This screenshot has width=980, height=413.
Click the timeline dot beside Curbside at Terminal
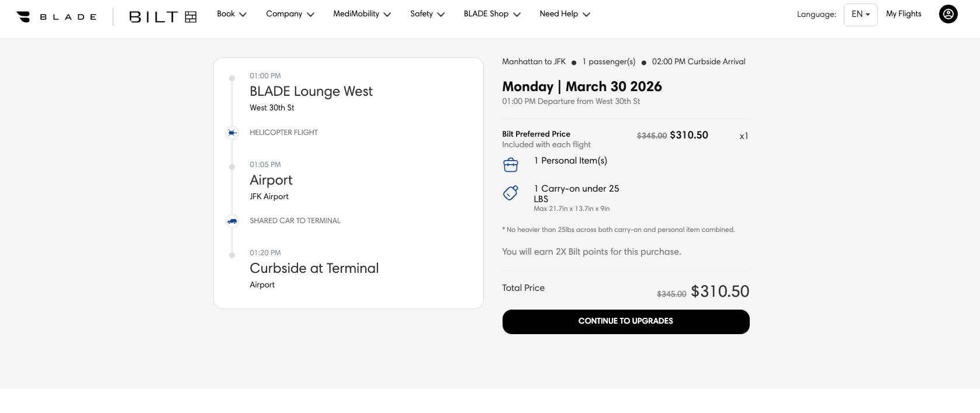(232, 255)
